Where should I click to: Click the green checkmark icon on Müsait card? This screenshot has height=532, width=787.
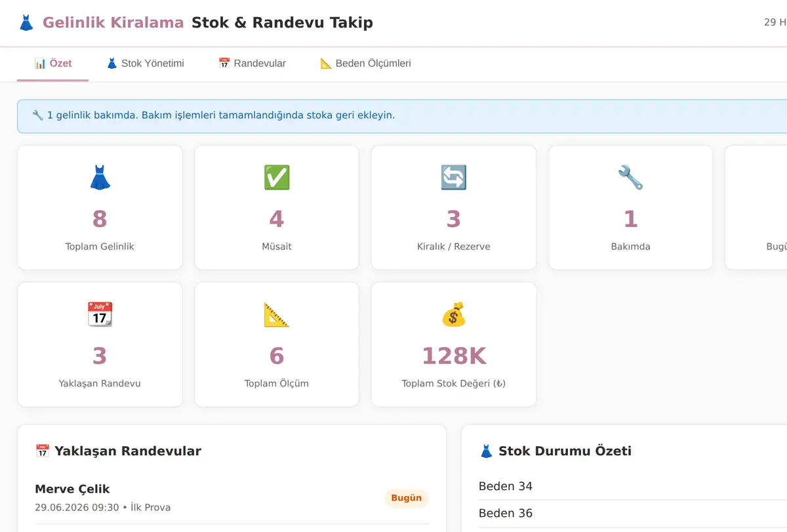click(x=277, y=178)
